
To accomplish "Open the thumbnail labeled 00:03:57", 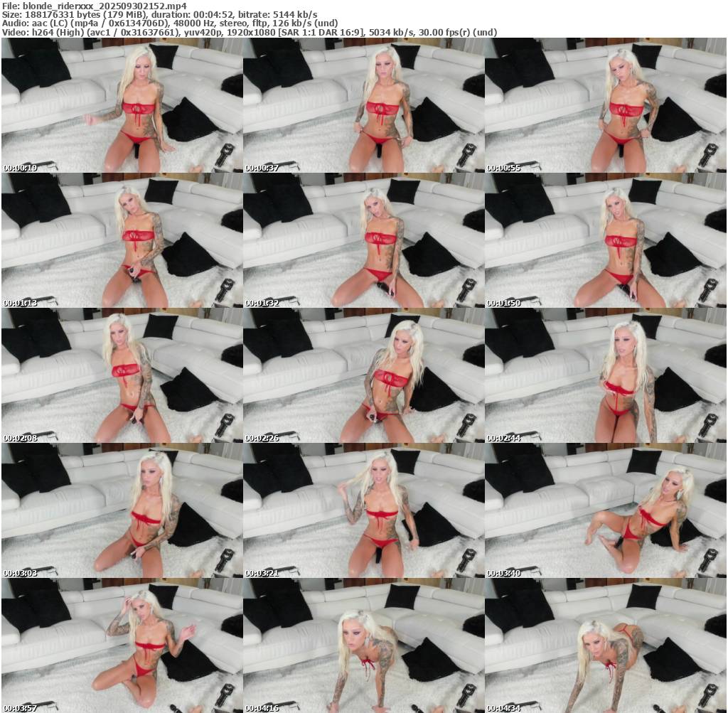I will [x=122, y=645].
